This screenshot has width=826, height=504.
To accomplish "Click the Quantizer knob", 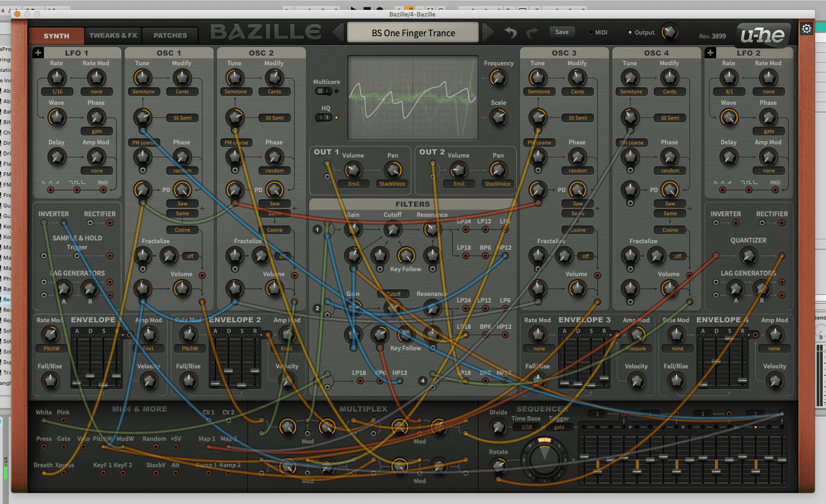I will [x=748, y=255].
